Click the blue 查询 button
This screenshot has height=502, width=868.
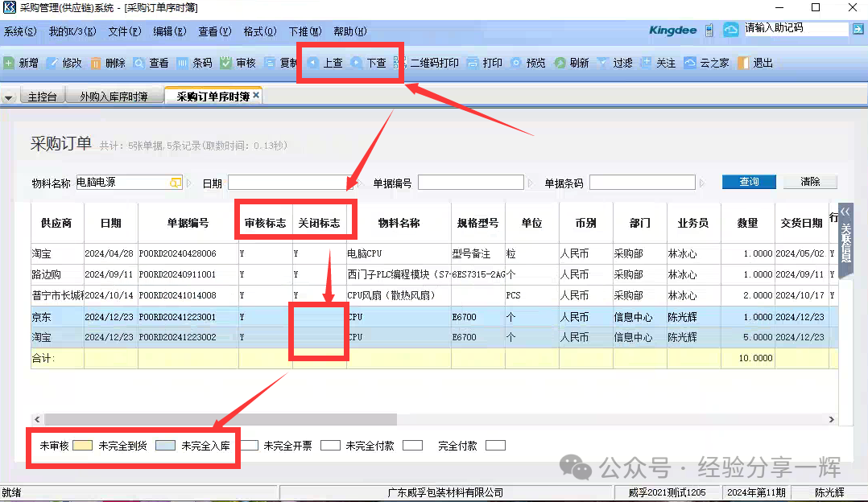tap(749, 182)
